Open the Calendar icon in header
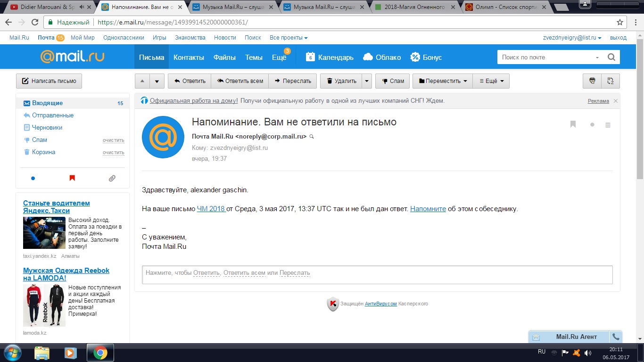Viewport: 644px width, 362px height. [310, 57]
